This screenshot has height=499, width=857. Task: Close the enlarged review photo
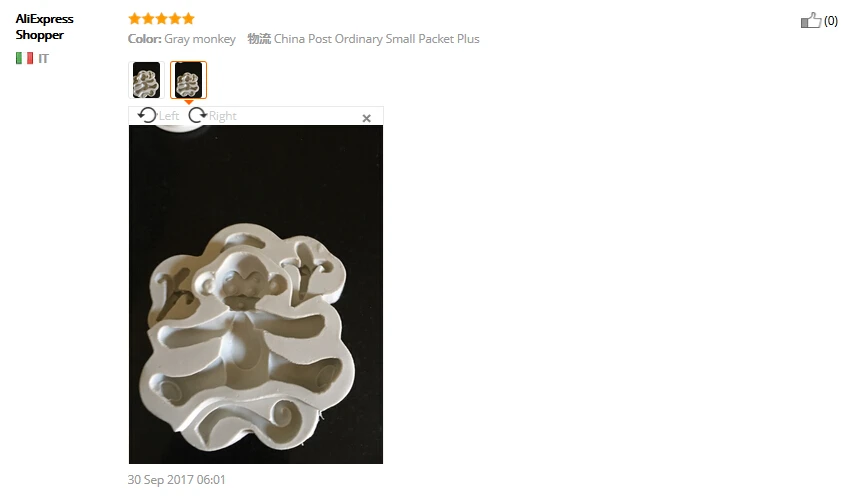[x=367, y=118]
